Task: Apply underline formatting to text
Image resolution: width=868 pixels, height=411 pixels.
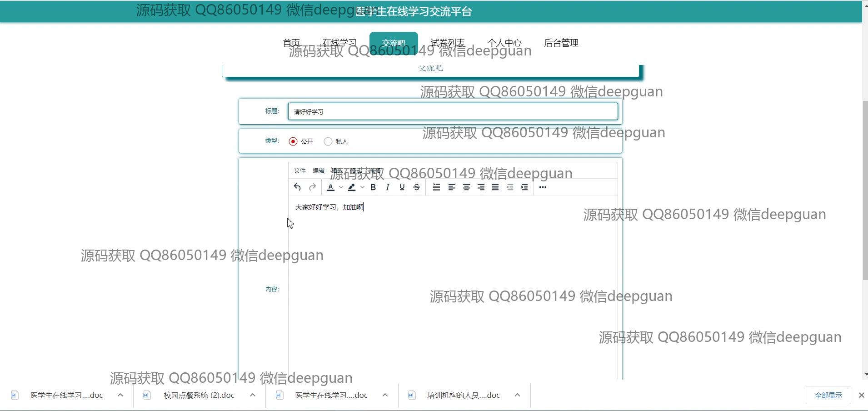Action: coord(402,187)
